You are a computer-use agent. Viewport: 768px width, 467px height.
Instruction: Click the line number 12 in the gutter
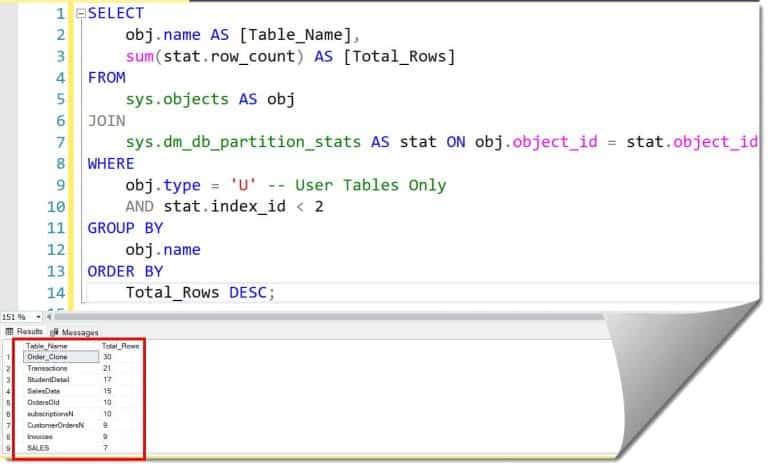pos(56,249)
